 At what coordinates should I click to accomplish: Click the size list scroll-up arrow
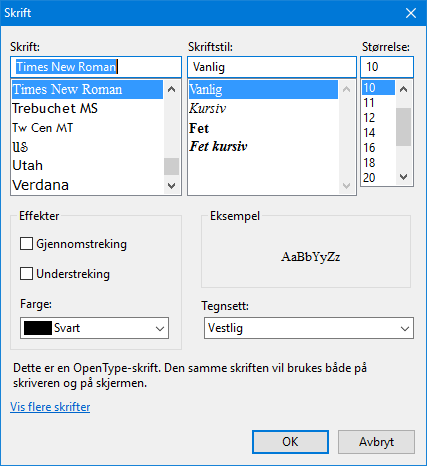pyautogui.click(x=403, y=89)
